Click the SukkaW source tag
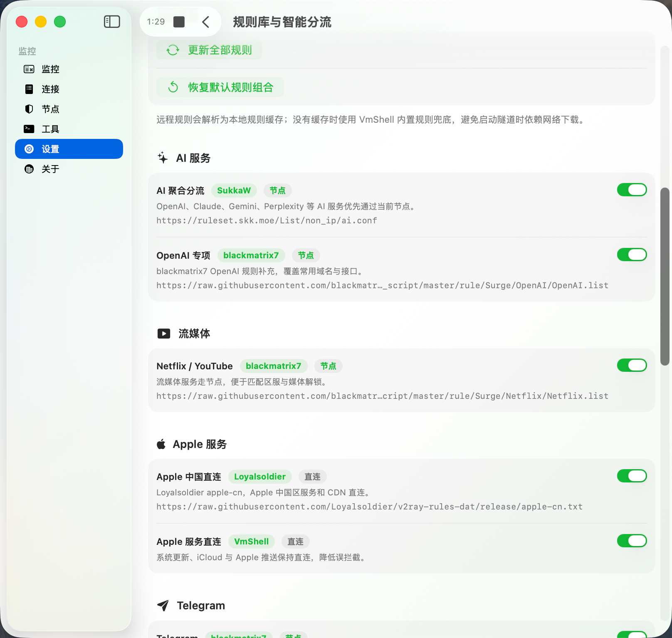This screenshot has height=638, width=672. 234,190
